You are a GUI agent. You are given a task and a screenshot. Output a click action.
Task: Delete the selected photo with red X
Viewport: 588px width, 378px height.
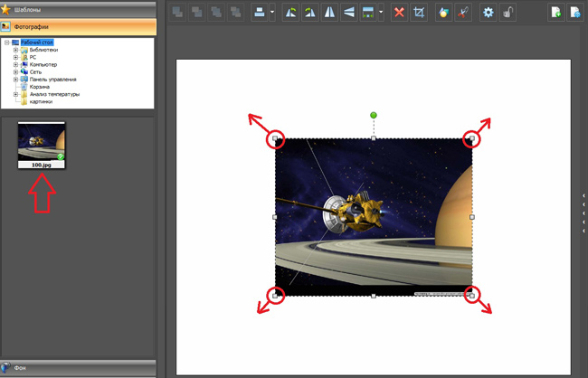pos(399,13)
